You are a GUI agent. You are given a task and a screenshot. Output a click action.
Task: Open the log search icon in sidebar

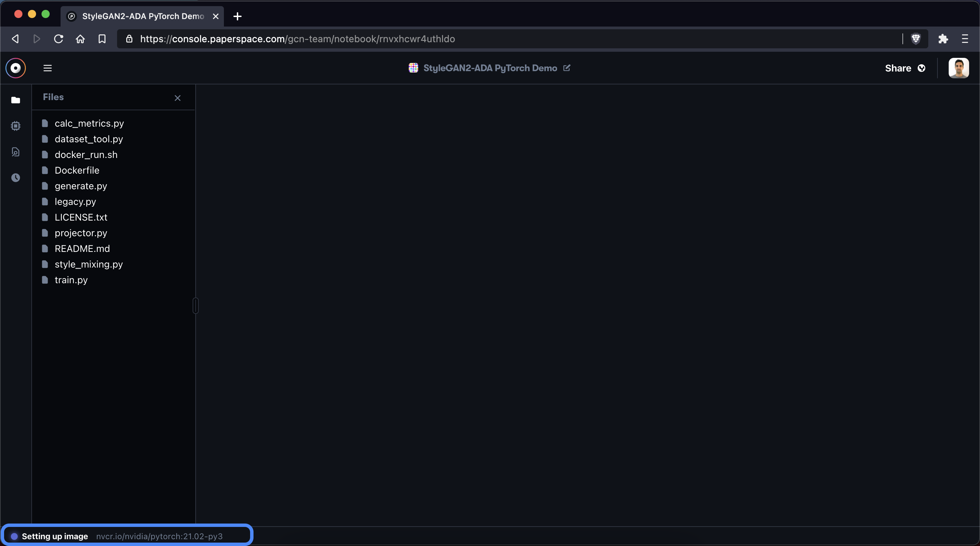[16, 151]
